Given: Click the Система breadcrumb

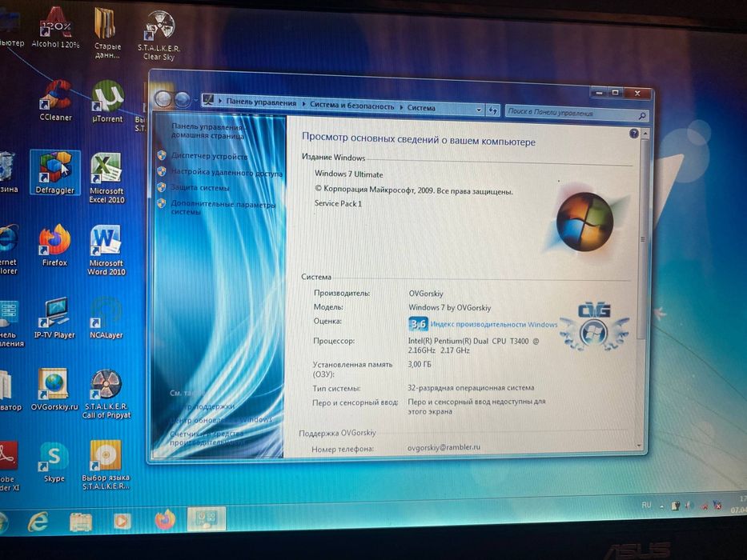Looking at the screenshot, I should pyautogui.click(x=421, y=108).
